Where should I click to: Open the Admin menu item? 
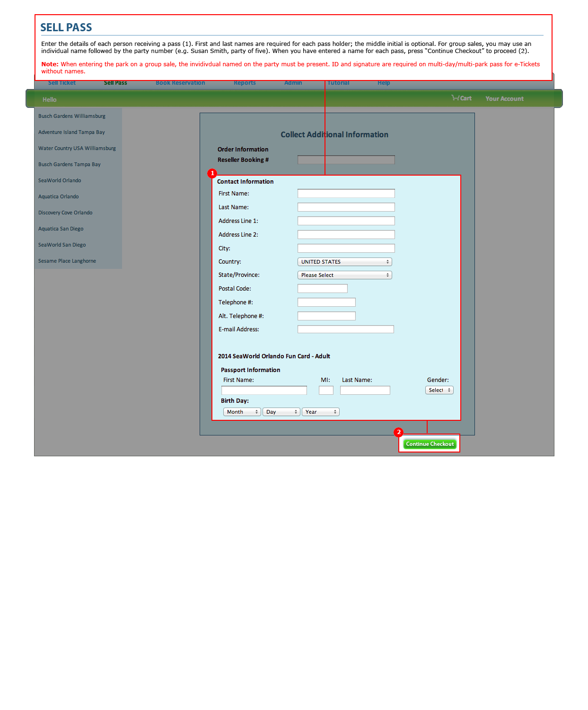point(293,83)
